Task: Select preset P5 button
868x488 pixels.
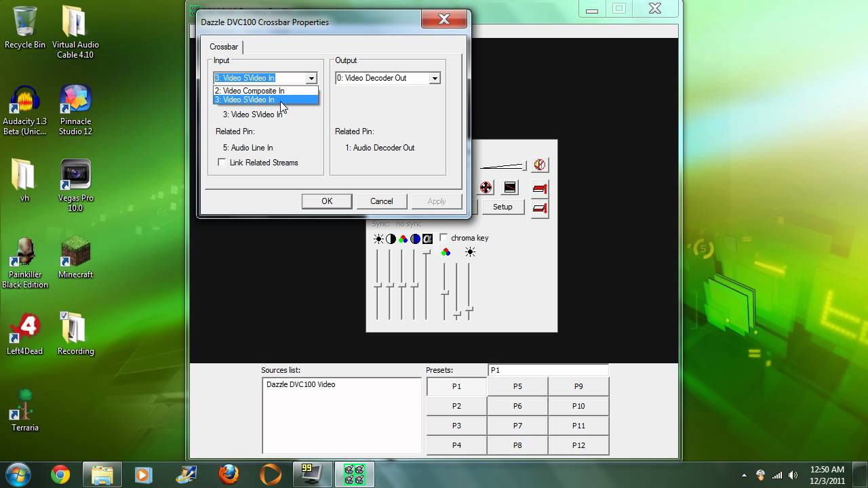Action: click(517, 386)
